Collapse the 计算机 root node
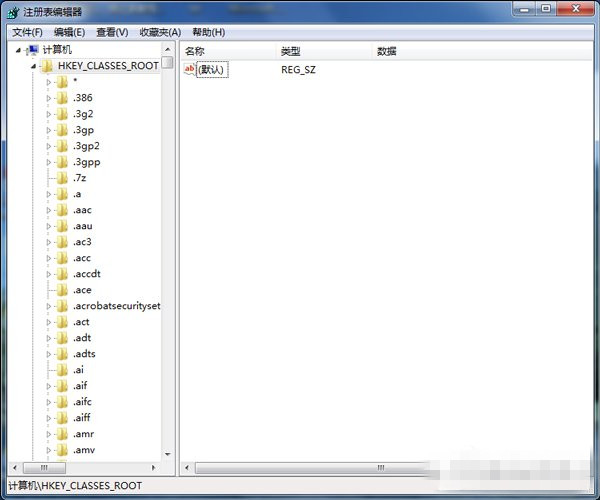This screenshot has height=500, width=600. tap(18, 50)
